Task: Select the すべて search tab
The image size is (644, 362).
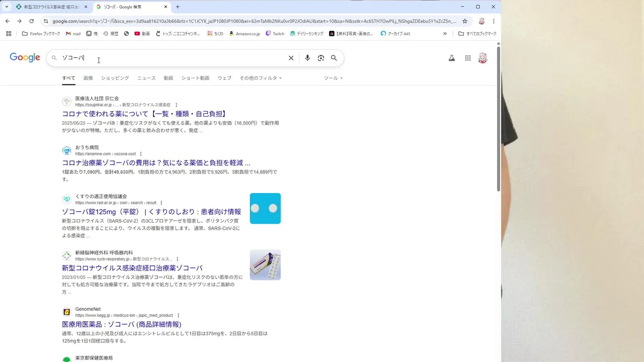Action: pos(68,78)
